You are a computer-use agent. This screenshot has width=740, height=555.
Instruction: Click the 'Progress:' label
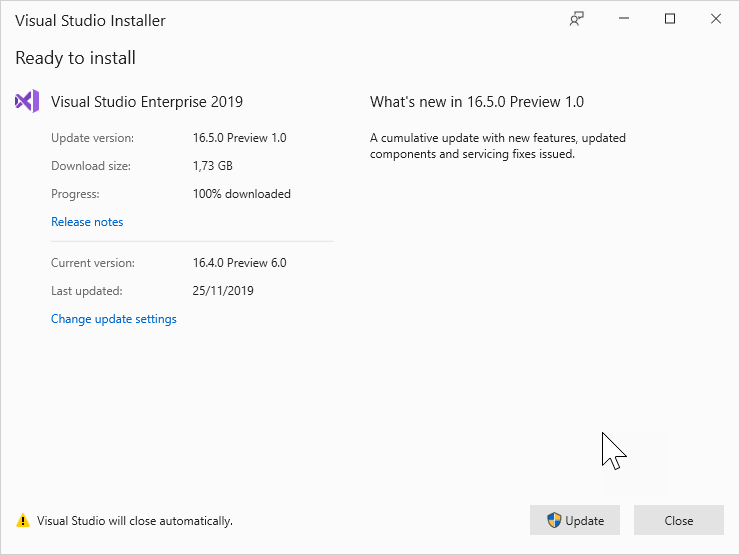click(x=75, y=194)
